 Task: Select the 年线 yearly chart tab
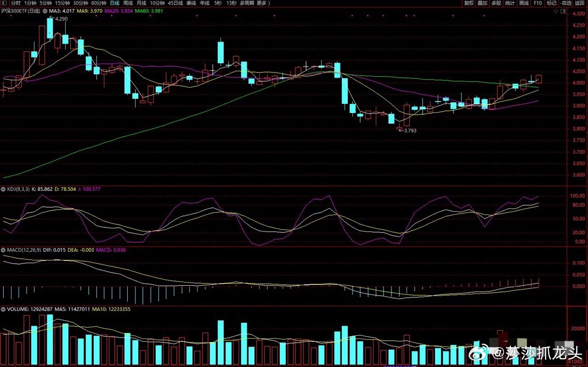click(204, 3)
